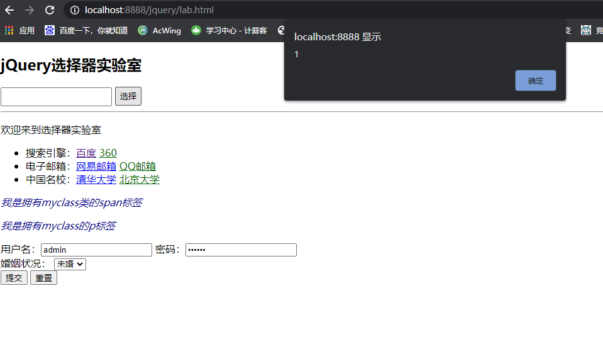Viewport: 603px width, 364px height.
Task: Open the Baidu bookmark
Action: (86, 30)
